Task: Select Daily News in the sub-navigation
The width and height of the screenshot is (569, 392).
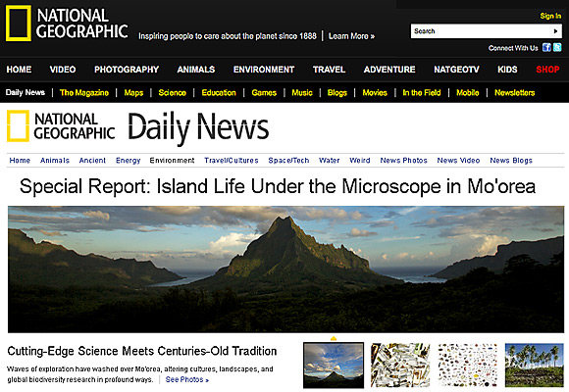Action: tap(26, 92)
